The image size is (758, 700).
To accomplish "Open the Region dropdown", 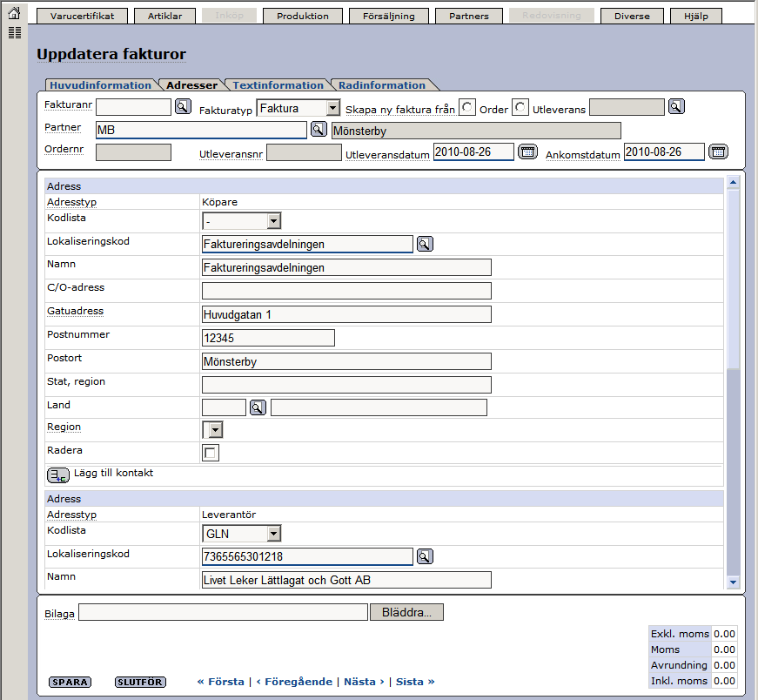I will [x=212, y=429].
